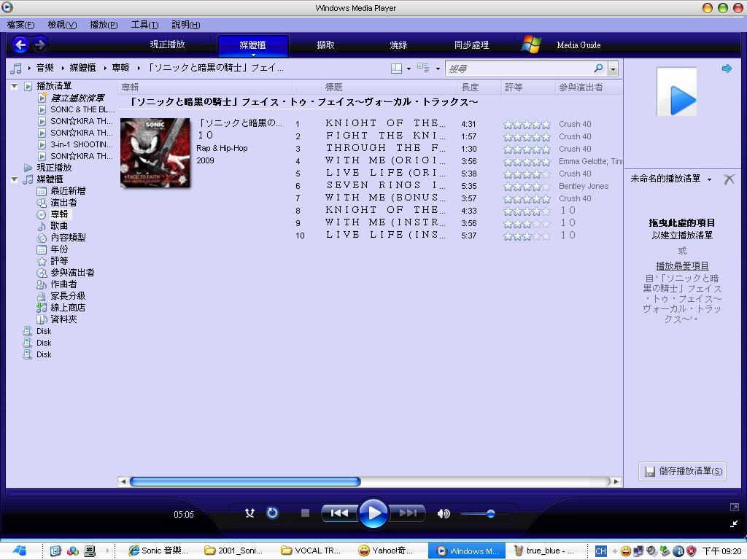Open the 工具 menu
747x560 pixels.
point(144,25)
